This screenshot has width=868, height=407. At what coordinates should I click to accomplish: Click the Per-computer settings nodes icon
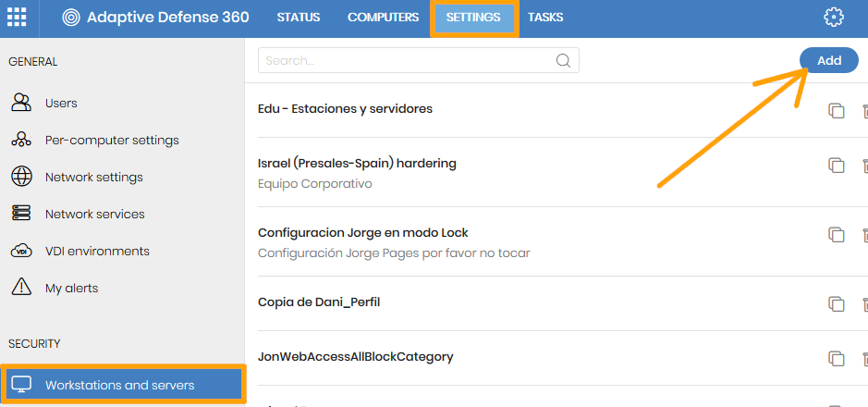(21, 140)
